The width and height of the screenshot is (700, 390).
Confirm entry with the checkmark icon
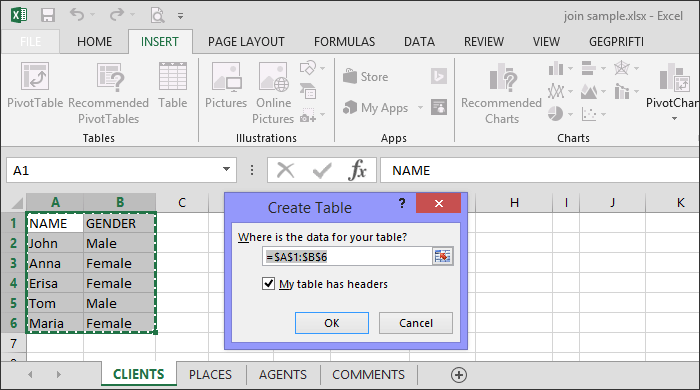[322, 170]
